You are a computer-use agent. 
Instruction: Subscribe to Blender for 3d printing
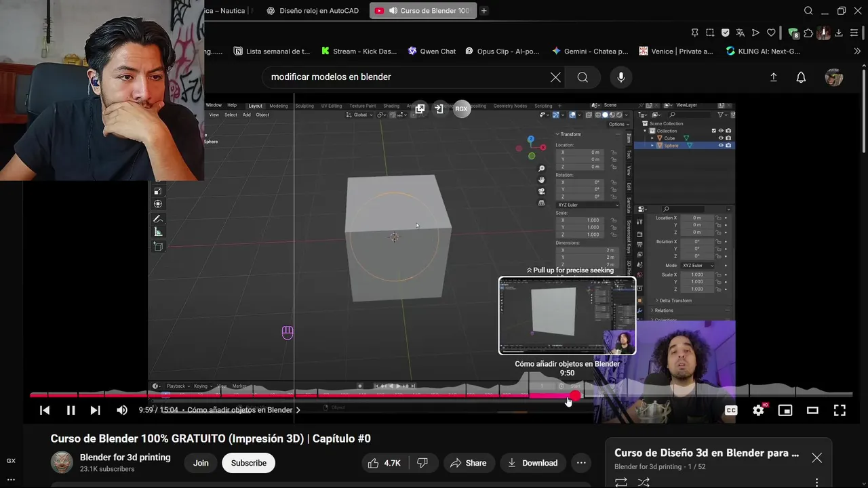click(249, 463)
